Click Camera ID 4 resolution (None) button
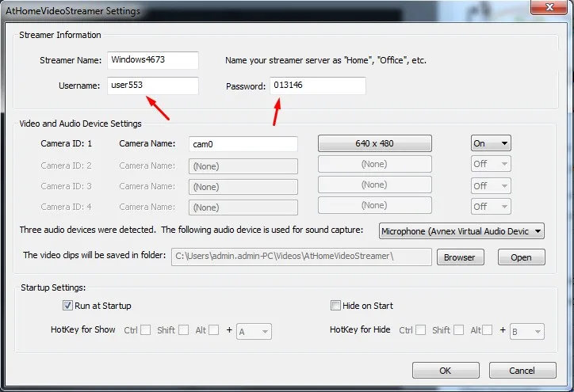This screenshot has width=574, height=392. (375, 205)
